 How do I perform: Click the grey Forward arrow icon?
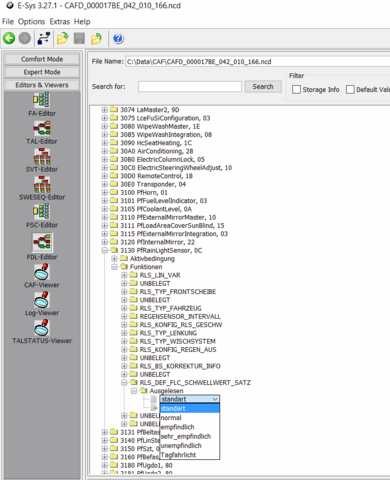click(x=25, y=38)
